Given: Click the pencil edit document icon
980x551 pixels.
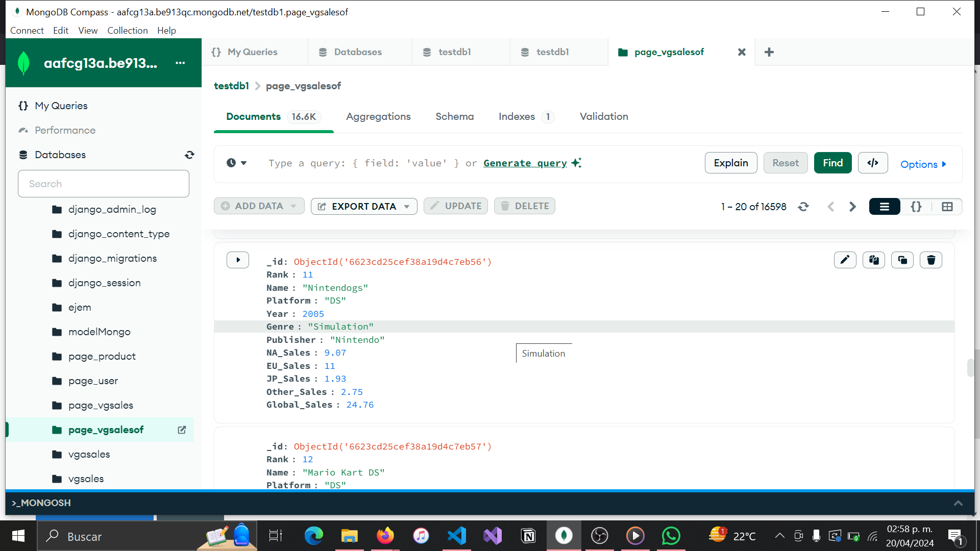Looking at the screenshot, I should [x=845, y=260].
